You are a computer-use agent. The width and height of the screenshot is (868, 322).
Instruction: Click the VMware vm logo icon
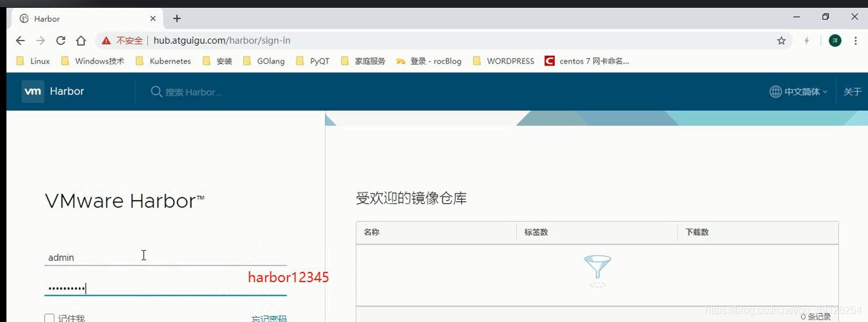point(33,91)
